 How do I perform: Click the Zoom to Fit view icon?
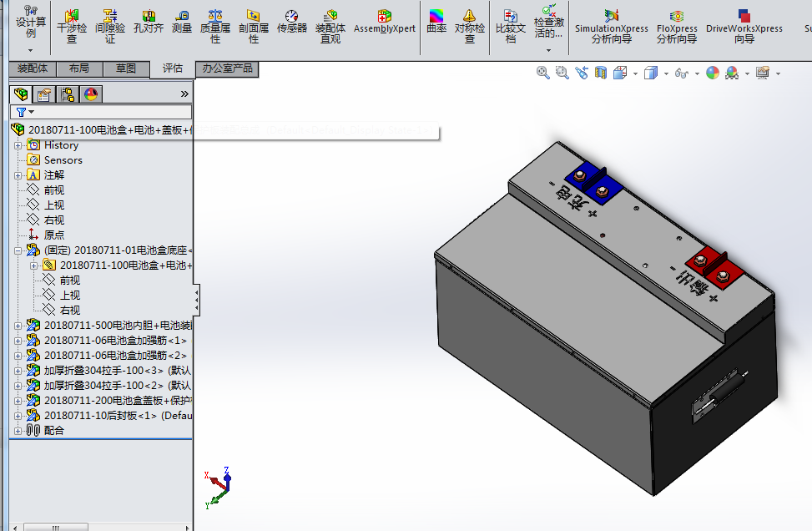(542, 73)
